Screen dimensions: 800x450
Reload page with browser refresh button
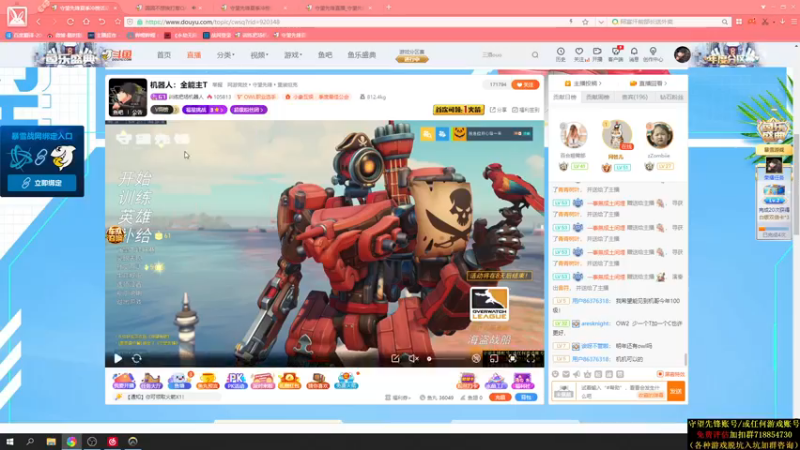pos(70,22)
